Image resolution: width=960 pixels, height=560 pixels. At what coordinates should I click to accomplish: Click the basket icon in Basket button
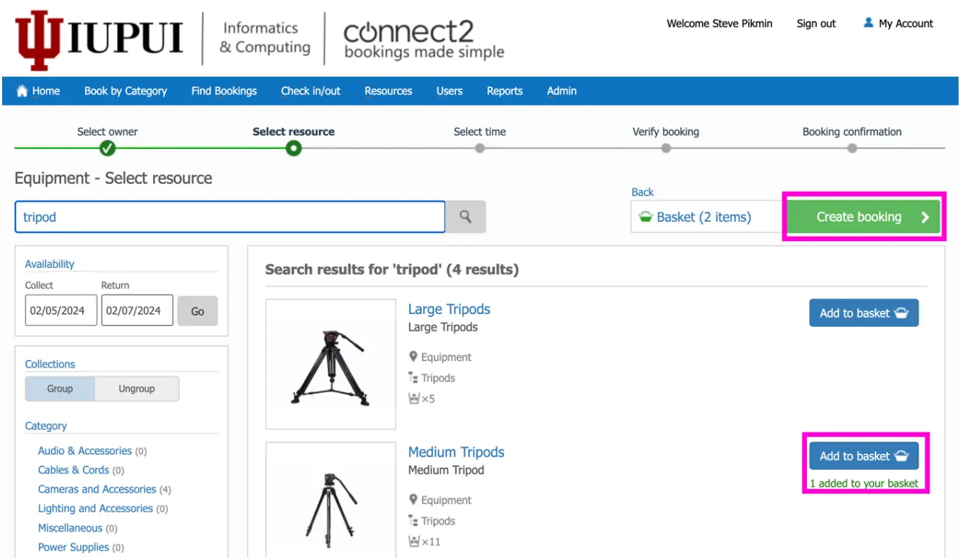645,217
